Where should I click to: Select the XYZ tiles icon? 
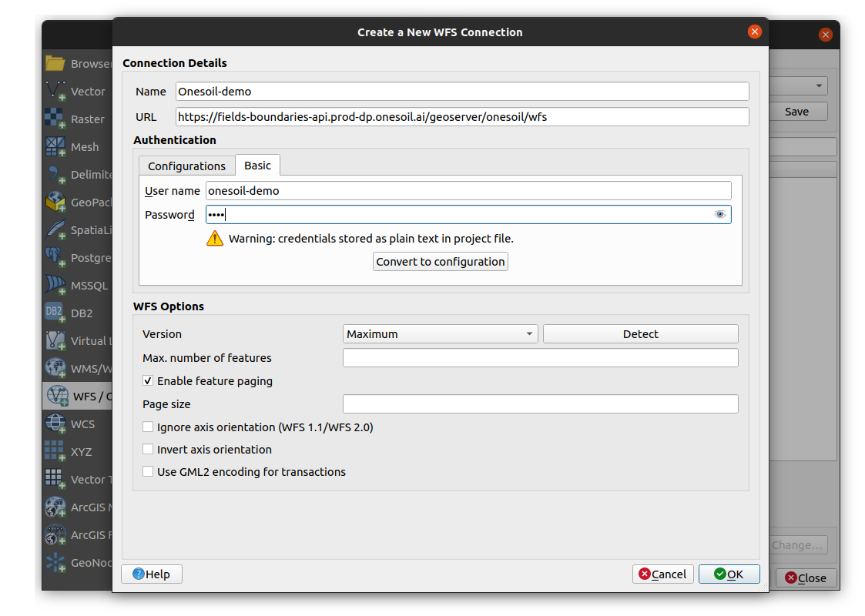pyautogui.click(x=55, y=452)
